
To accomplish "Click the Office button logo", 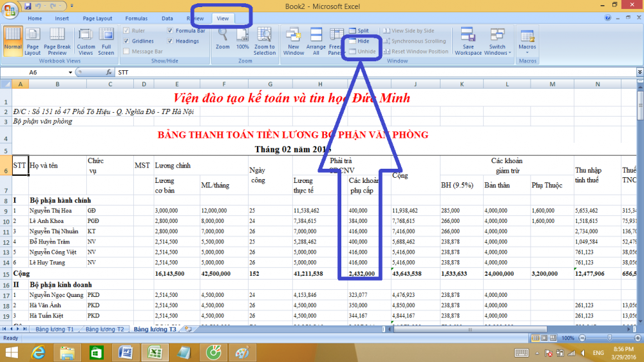I will pos(10,10).
